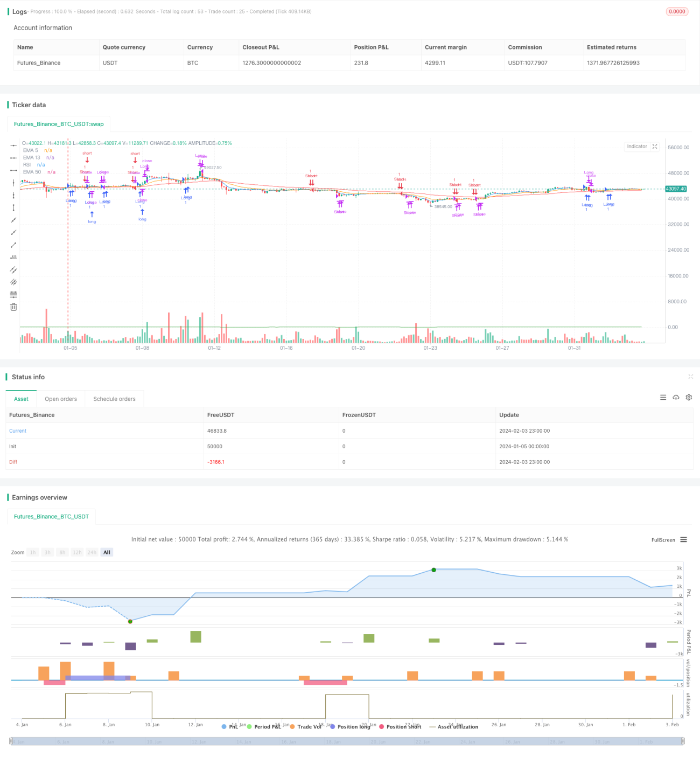700x757 pixels.
Task: Set zoom range to 24h
Action: click(92, 552)
